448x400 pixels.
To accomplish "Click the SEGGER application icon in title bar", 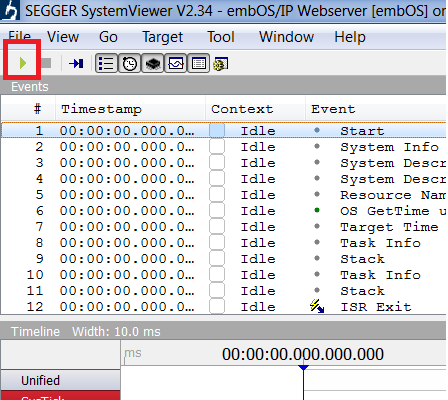I will (x=10, y=10).
